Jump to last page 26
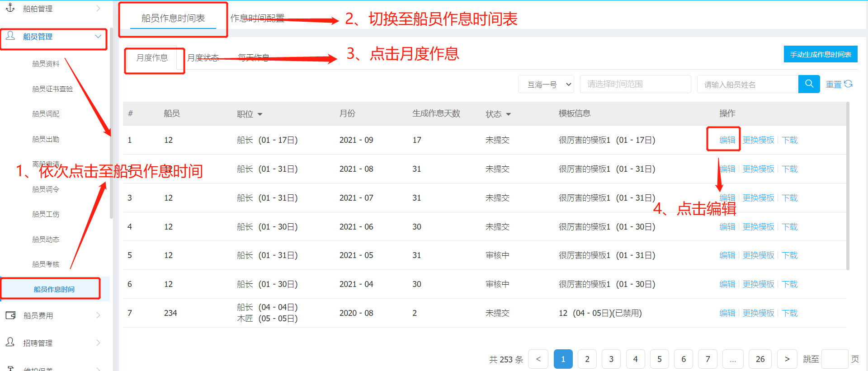The height and width of the screenshot is (371, 868). pos(760,359)
